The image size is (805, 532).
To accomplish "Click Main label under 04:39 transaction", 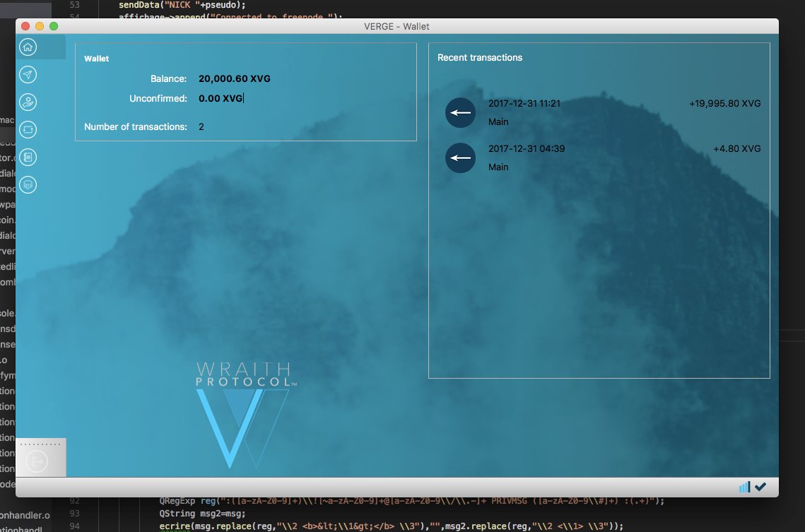I will pos(498,167).
